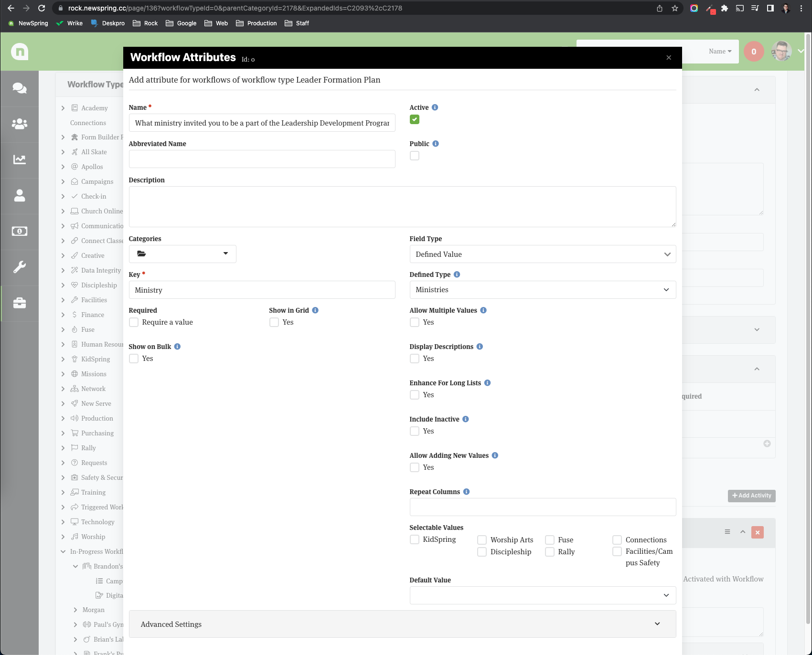This screenshot has width=812, height=655.
Task: Close the Workflow Attributes dialog
Action: click(x=669, y=58)
